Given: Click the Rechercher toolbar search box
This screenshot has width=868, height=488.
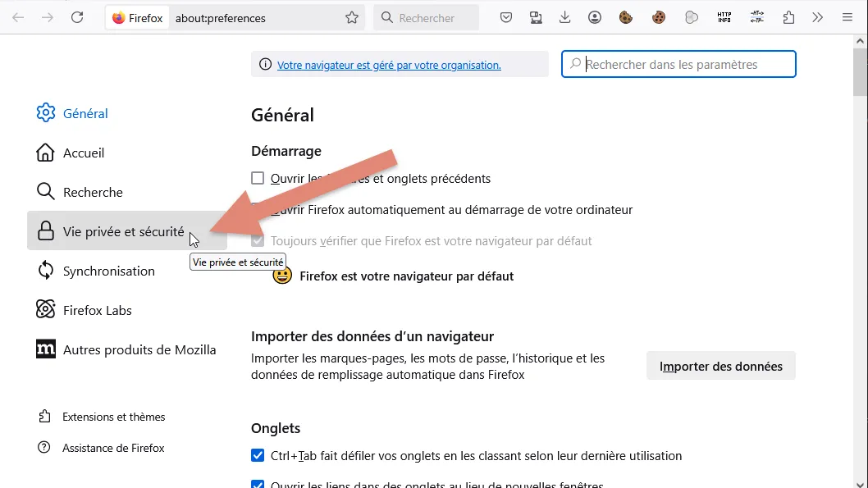Looking at the screenshot, I should 427,18.
